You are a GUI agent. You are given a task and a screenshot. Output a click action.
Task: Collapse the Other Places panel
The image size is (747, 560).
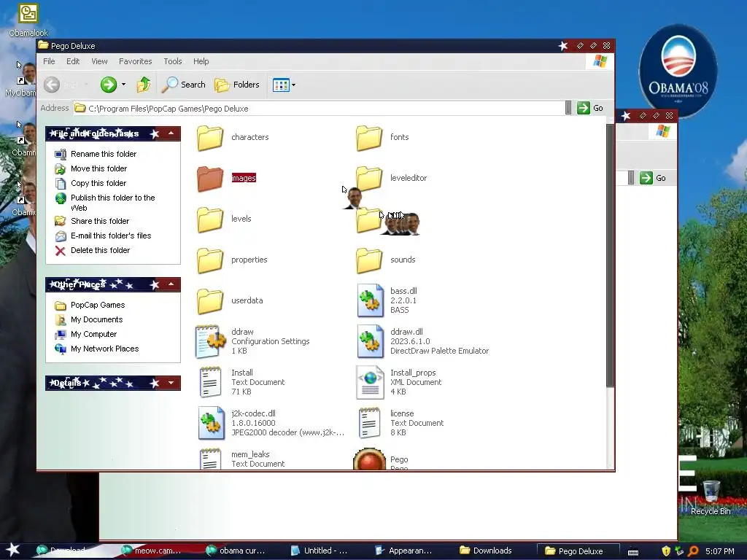click(171, 284)
